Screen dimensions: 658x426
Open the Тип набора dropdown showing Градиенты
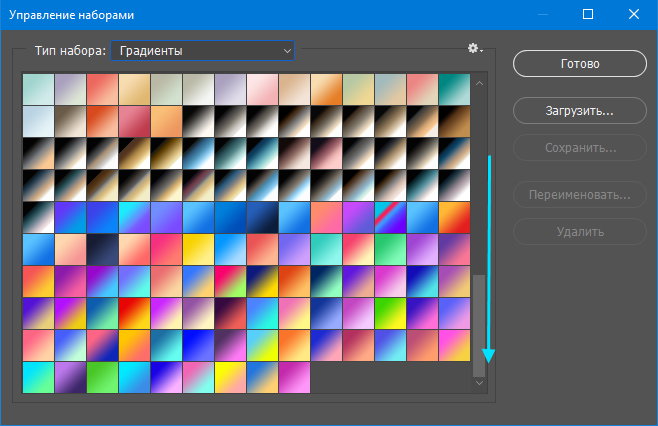(x=203, y=51)
